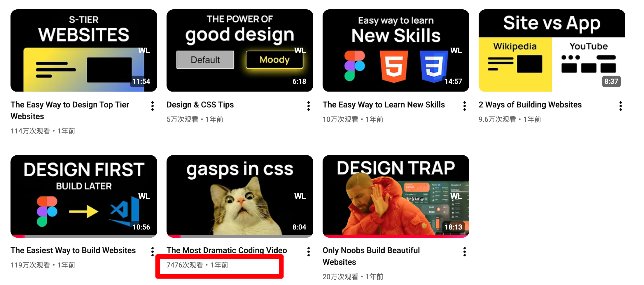Click title 'The Easy Way to Design Top Tier Websites'

[x=70, y=110]
